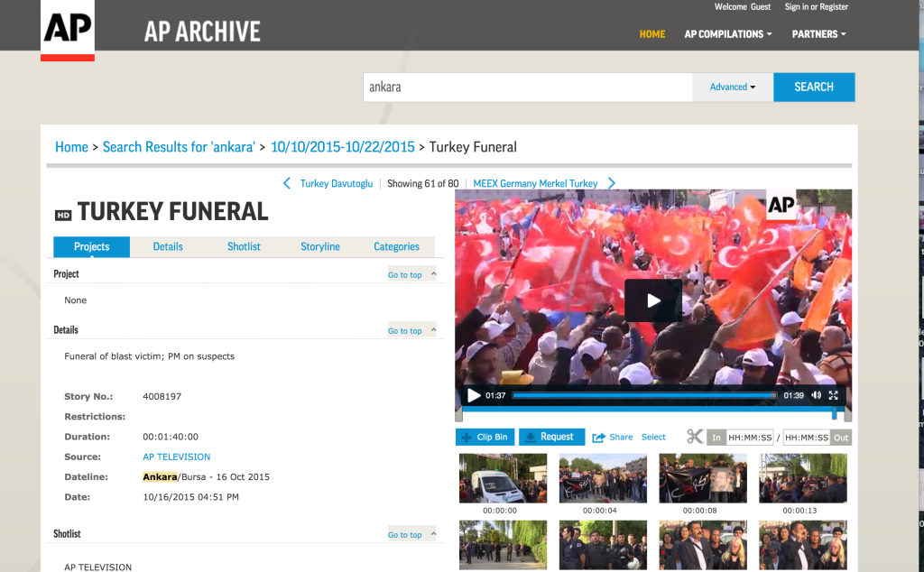Set clip Out point with the Out toggle

coord(841,437)
